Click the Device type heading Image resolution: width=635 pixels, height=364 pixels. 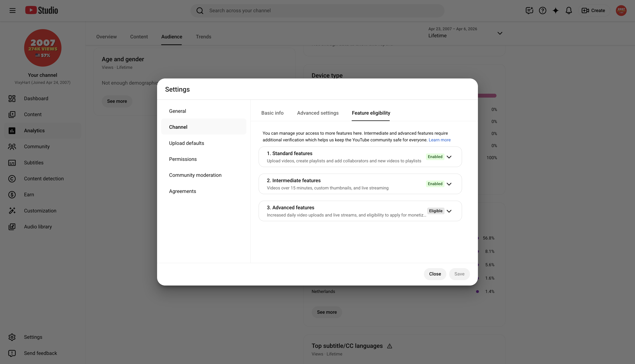(x=327, y=76)
